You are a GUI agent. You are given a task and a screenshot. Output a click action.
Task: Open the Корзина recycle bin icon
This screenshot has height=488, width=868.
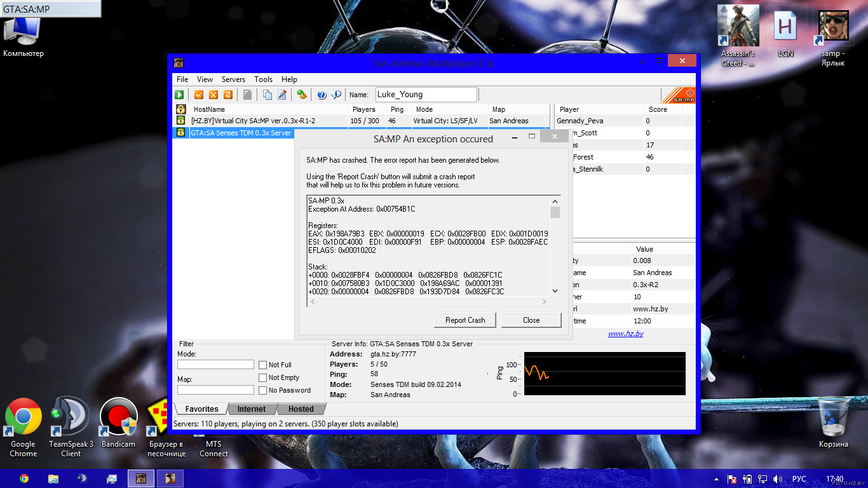click(833, 422)
